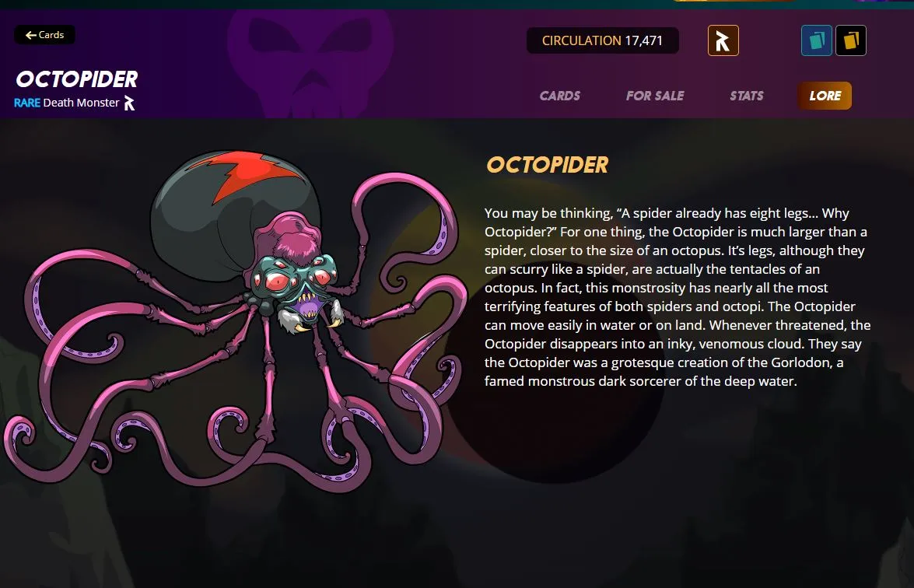
Task: Select the highlighted LORE tab
Action: click(x=825, y=96)
